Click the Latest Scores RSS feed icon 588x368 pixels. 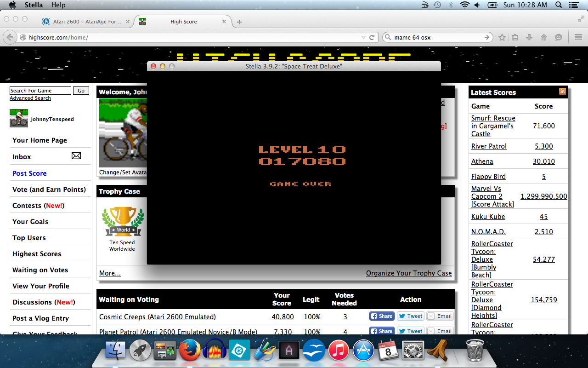tap(562, 92)
